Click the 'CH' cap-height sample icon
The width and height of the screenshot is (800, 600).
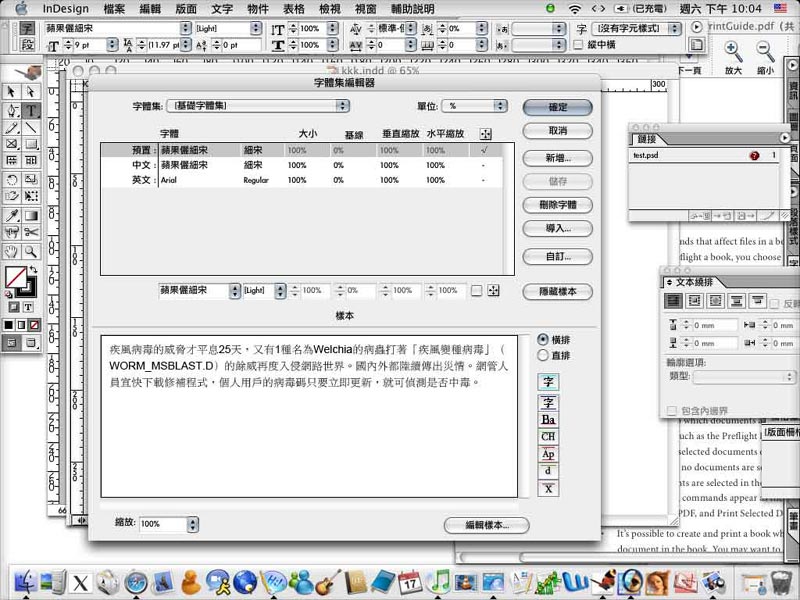pos(548,437)
